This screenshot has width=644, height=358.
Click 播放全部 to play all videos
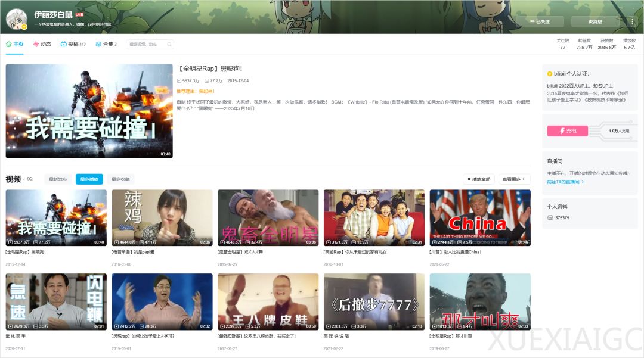click(x=479, y=179)
